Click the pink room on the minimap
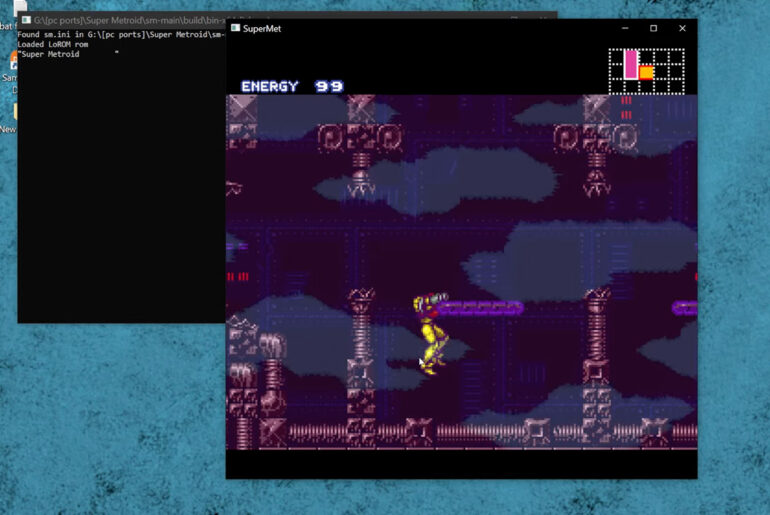This screenshot has height=515, width=770. pos(631,64)
